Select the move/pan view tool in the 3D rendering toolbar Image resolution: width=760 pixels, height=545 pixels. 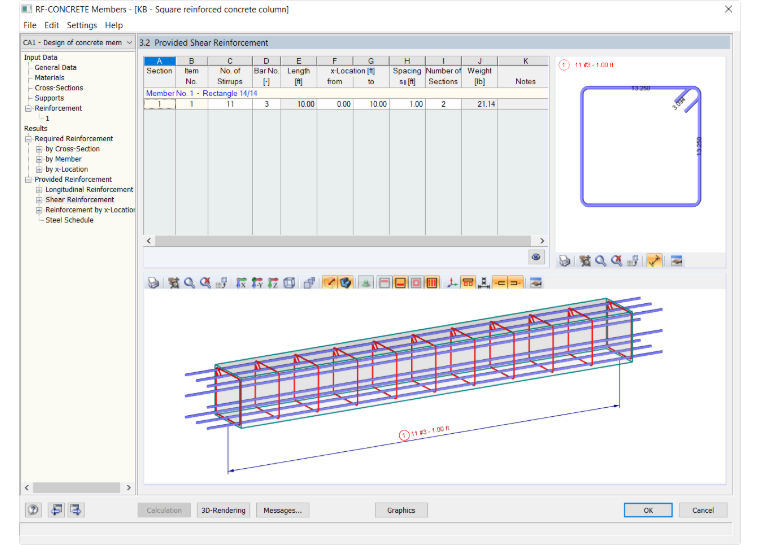click(x=174, y=283)
